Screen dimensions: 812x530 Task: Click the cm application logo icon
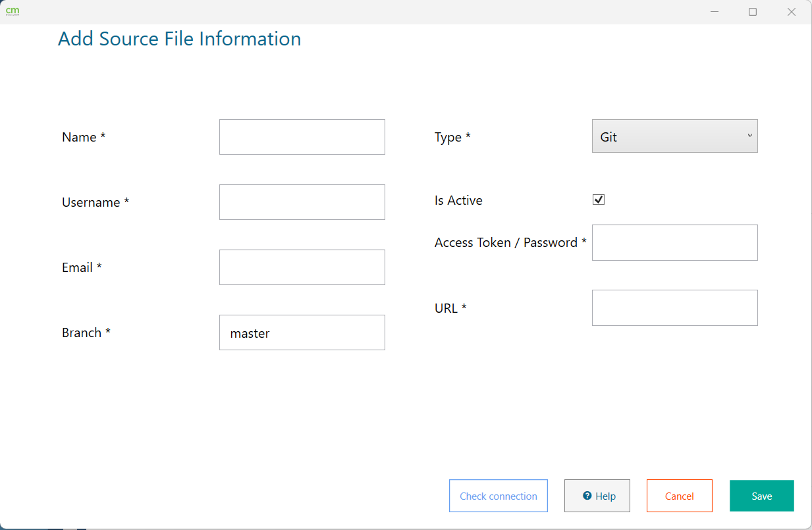tap(13, 11)
